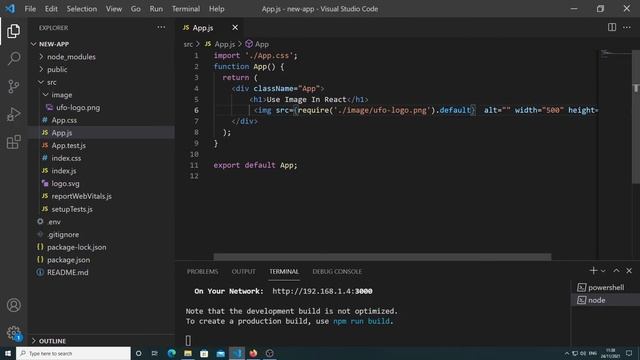Open the Explorer view in activity bar
The height and width of the screenshot is (360, 640).
click(13, 31)
